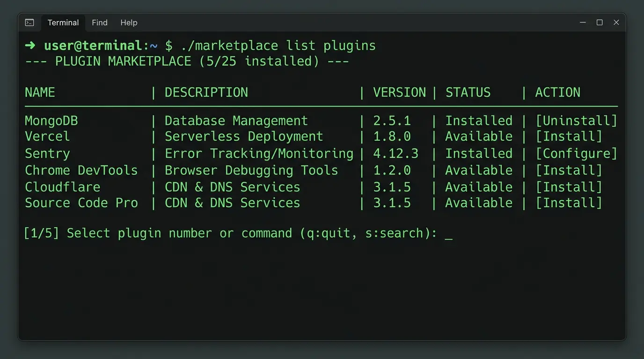Click 'CDN & DNS Services' in Cloudflare row
The height and width of the screenshot is (359, 644).
(233, 187)
